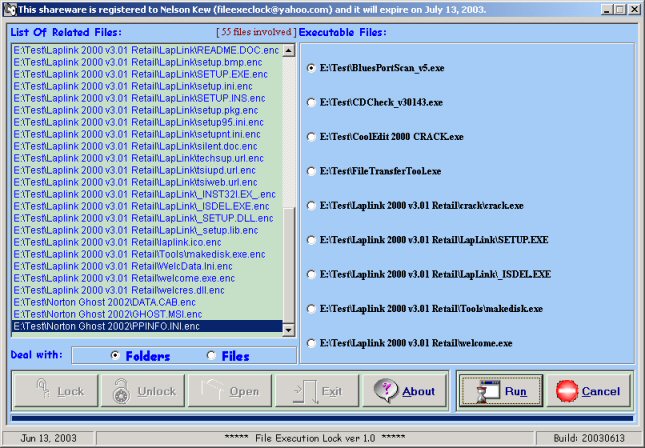Click the application icon in title bar
The image size is (645, 448).
coord(10,9)
